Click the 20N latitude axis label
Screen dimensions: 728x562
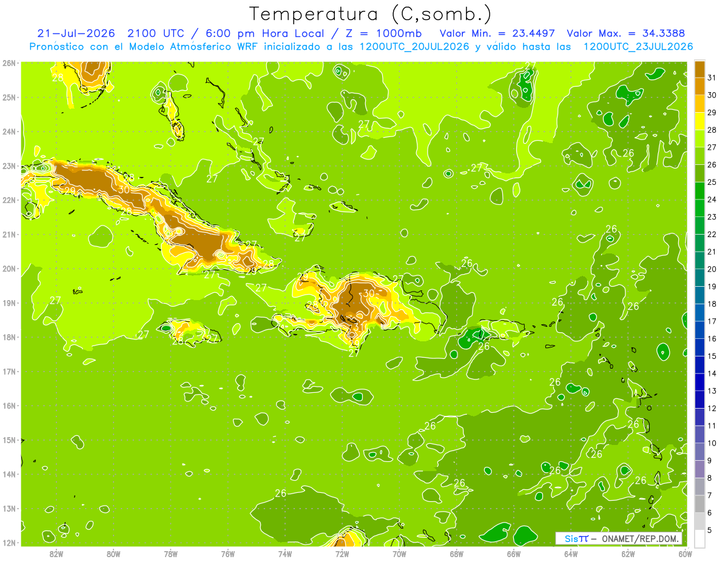pos(8,269)
